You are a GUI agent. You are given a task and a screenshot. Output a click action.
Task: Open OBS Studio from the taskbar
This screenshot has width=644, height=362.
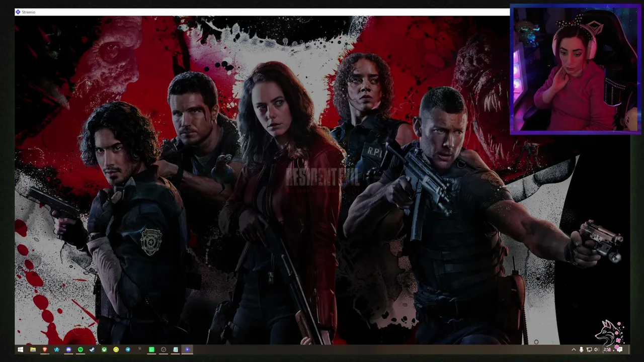pos(164,349)
